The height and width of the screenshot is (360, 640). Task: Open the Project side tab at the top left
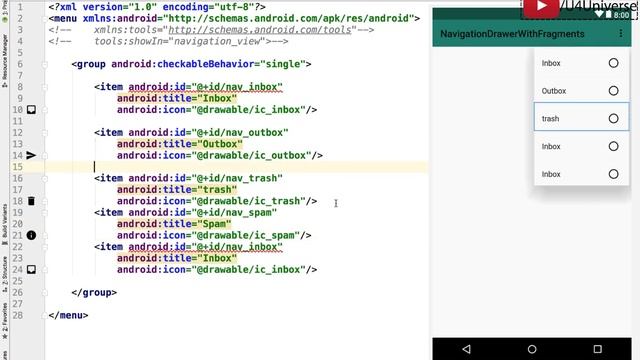(4, 11)
